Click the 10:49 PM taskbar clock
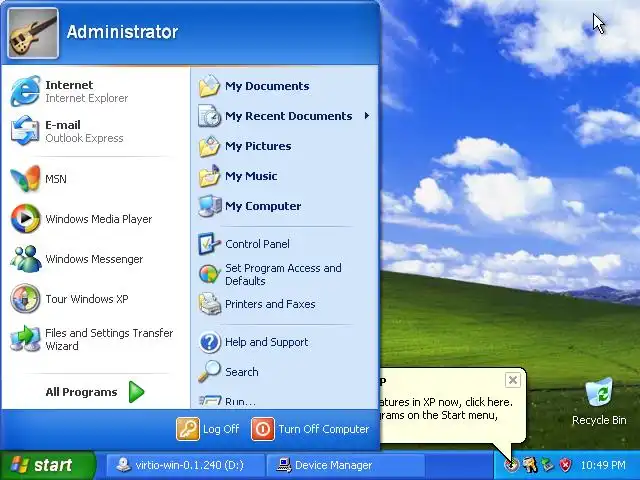 [x=603, y=465]
